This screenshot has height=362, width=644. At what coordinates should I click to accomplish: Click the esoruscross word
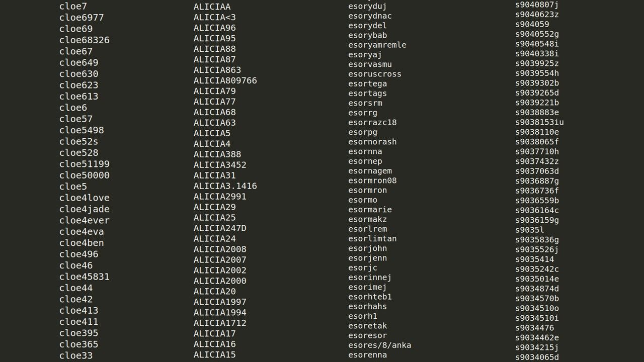375,74
